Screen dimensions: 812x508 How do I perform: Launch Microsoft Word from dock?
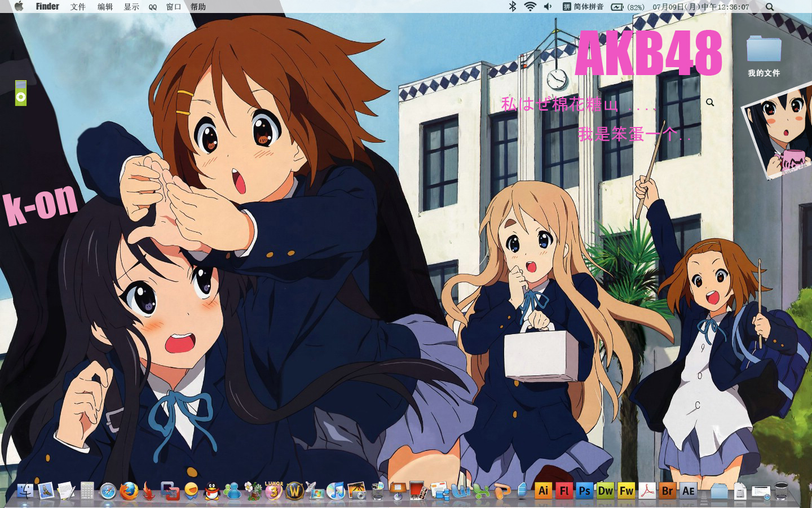[461, 491]
